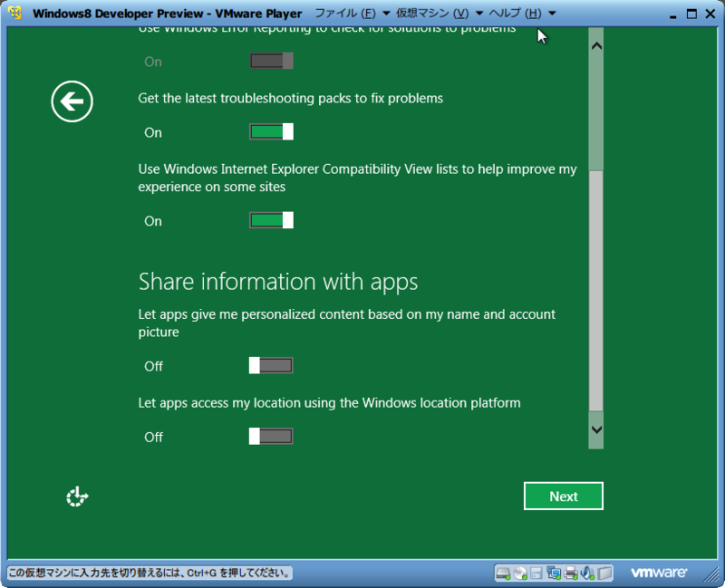
Task: Minimize the VMware Player window
Action: coord(672,14)
